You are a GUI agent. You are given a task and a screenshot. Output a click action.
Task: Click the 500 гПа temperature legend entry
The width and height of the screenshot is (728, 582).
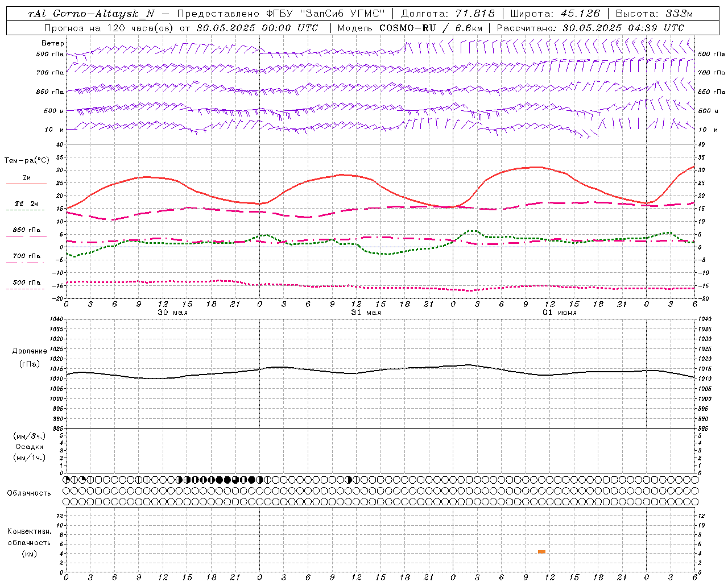tap(27, 282)
